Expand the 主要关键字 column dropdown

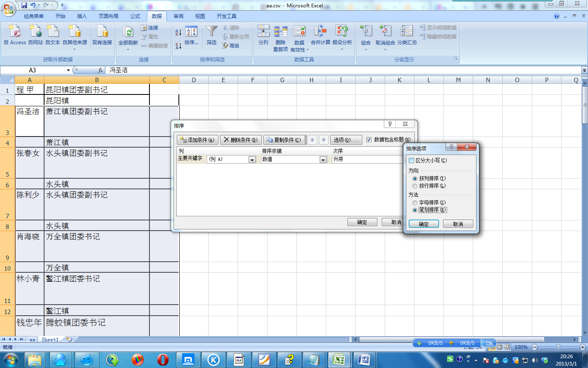click(x=252, y=159)
